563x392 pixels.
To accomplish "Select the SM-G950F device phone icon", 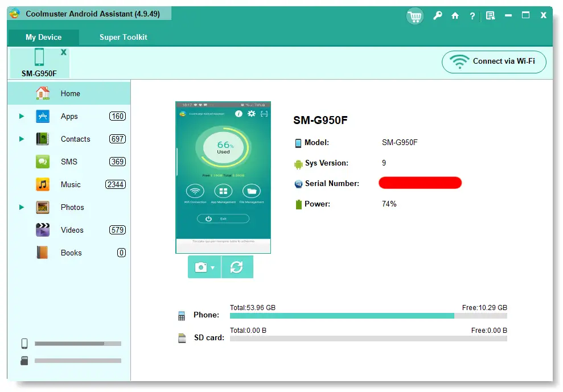I will (x=39, y=57).
